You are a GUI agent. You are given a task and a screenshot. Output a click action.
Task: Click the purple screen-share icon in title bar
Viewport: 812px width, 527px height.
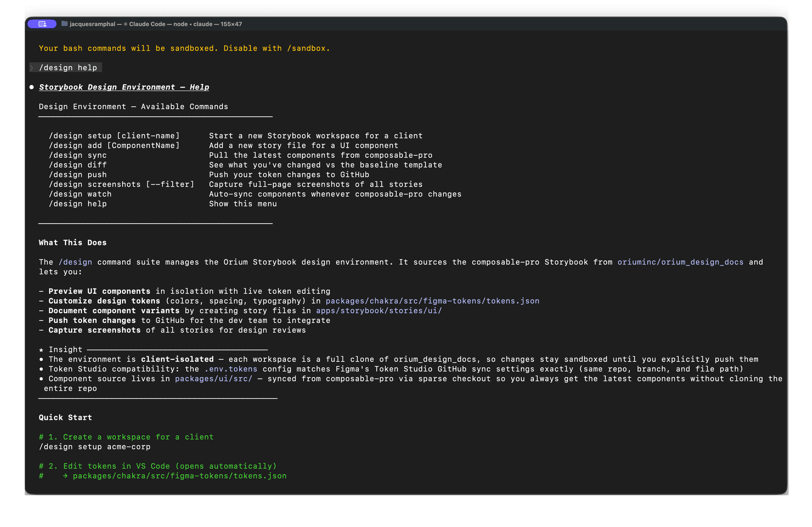point(42,24)
